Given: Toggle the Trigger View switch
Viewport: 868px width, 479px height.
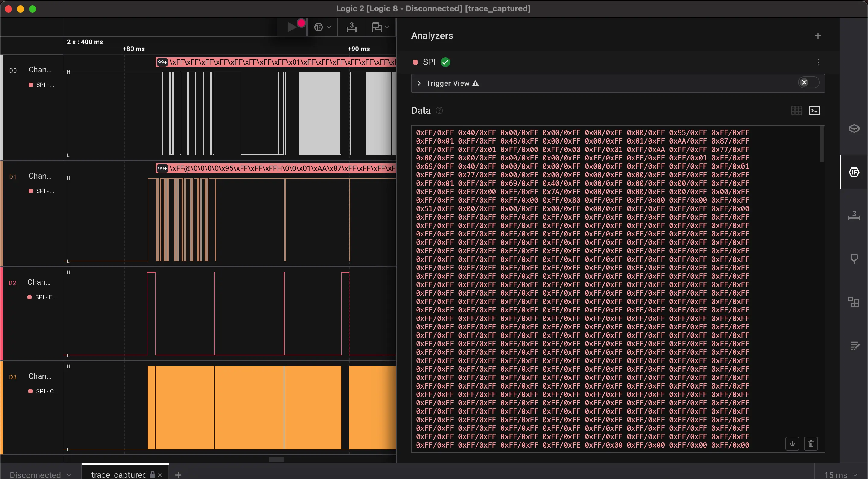Looking at the screenshot, I should (x=808, y=83).
